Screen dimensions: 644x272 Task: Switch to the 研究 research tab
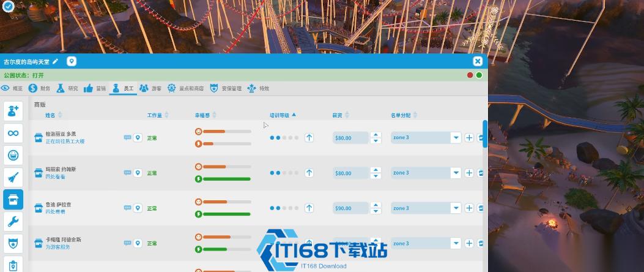(x=67, y=88)
